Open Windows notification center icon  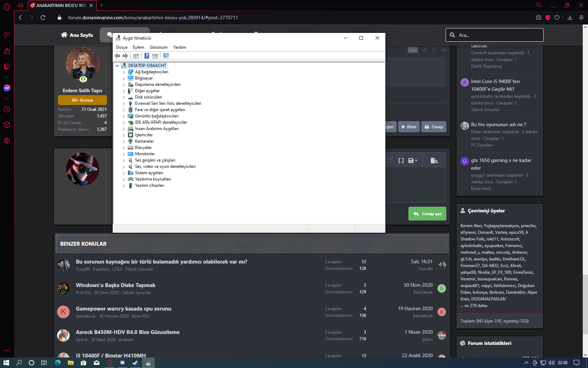pos(577,363)
